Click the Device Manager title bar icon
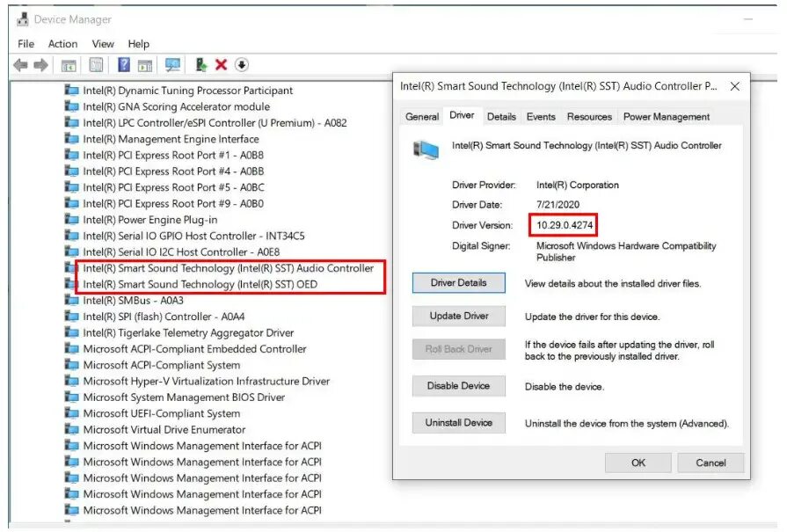This screenshot has height=532, width=787. (23, 19)
